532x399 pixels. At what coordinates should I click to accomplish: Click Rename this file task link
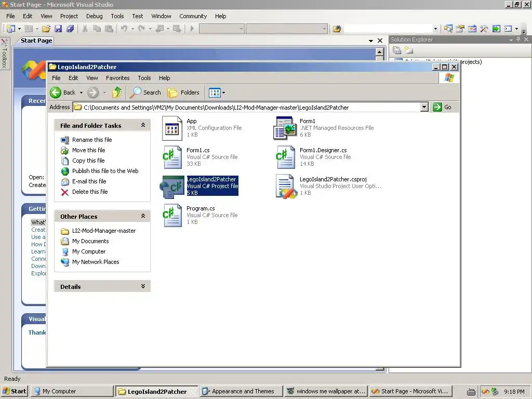[x=92, y=140]
